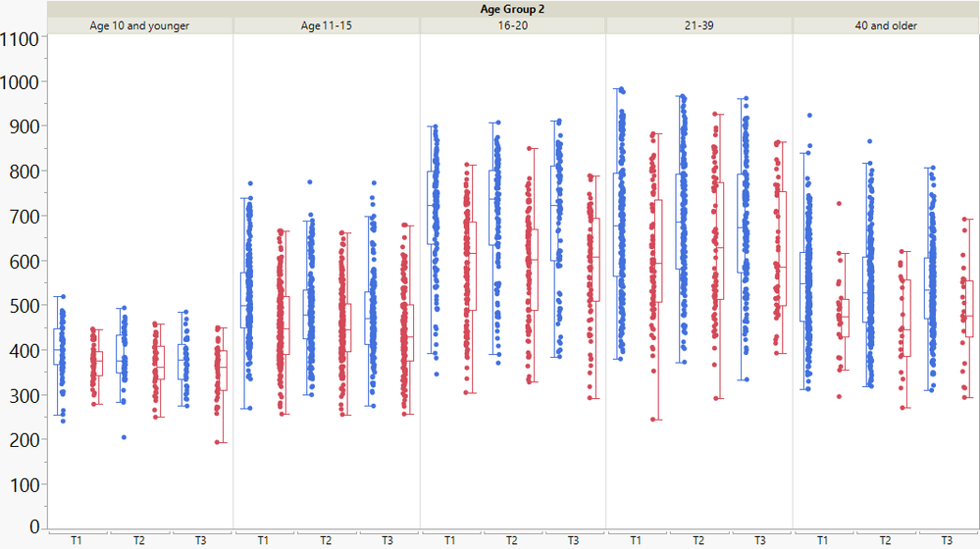Select the '16-20' panel header
Viewport: 980px width, 549px height.
512,25
